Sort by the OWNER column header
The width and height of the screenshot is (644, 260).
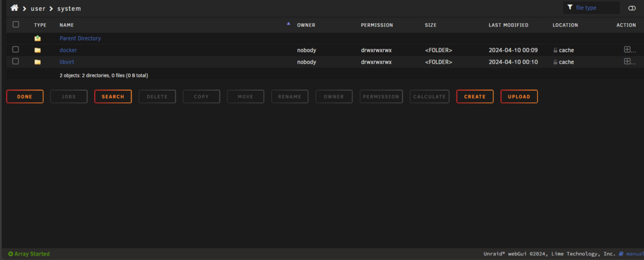pyautogui.click(x=306, y=25)
